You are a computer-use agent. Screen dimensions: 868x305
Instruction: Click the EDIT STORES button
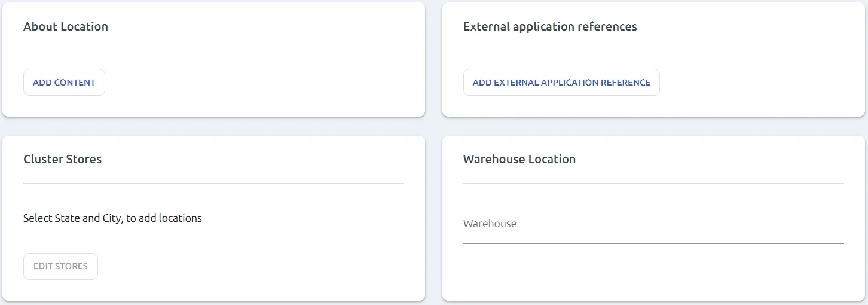click(60, 266)
